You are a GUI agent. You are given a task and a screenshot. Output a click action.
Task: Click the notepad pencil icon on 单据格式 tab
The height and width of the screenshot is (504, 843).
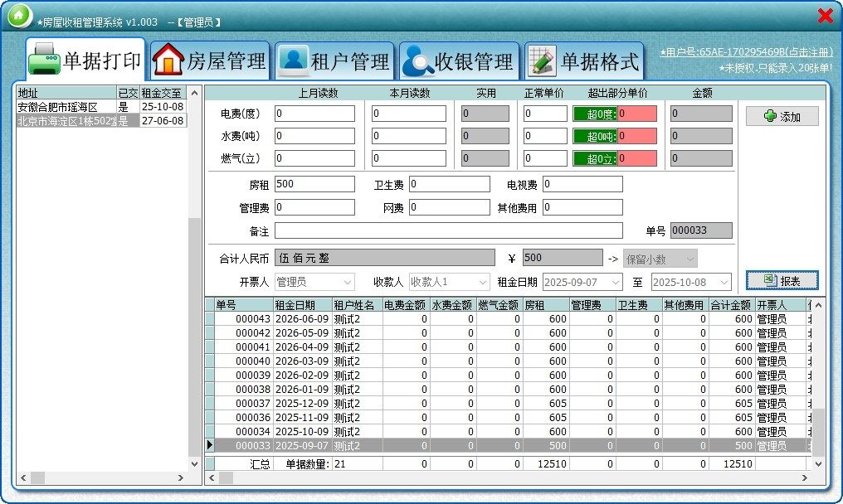542,61
